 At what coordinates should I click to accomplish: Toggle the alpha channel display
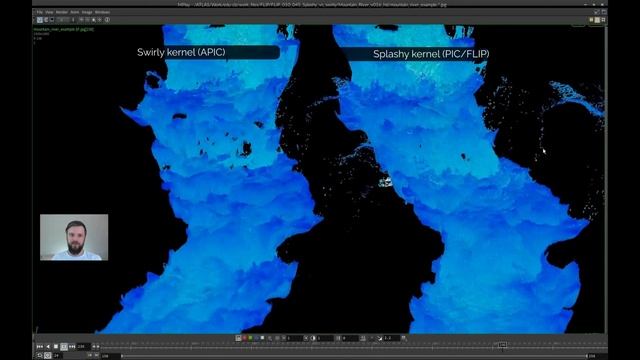click(x=262, y=338)
